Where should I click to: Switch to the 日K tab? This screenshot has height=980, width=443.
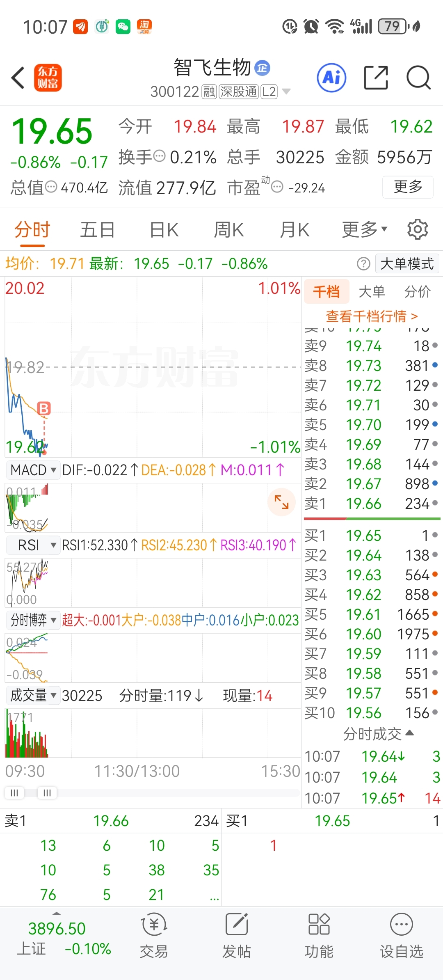tap(164, 229)
